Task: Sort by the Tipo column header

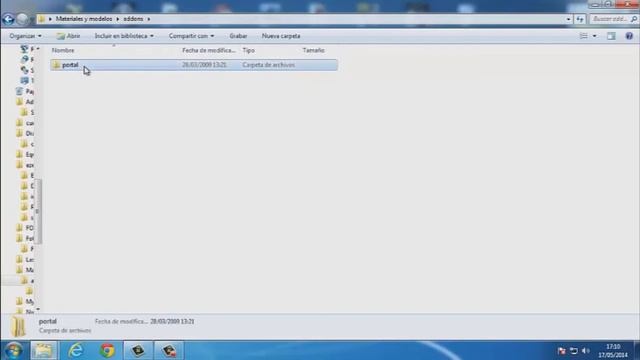Action: (x=248, y=50)
